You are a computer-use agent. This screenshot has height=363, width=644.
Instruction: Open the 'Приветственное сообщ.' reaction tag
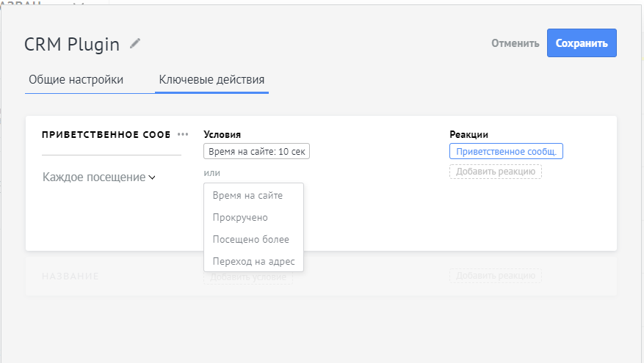[506, 151]
